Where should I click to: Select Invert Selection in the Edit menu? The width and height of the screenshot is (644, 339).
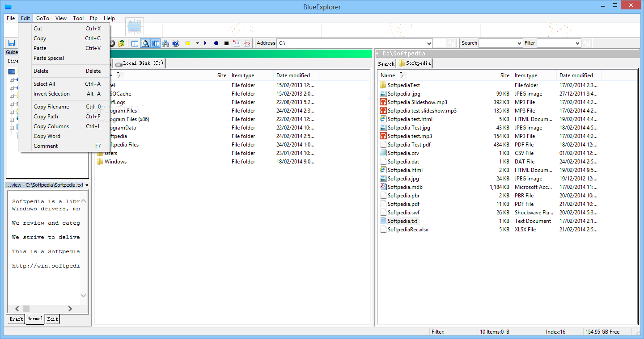(x=64, y=94)
